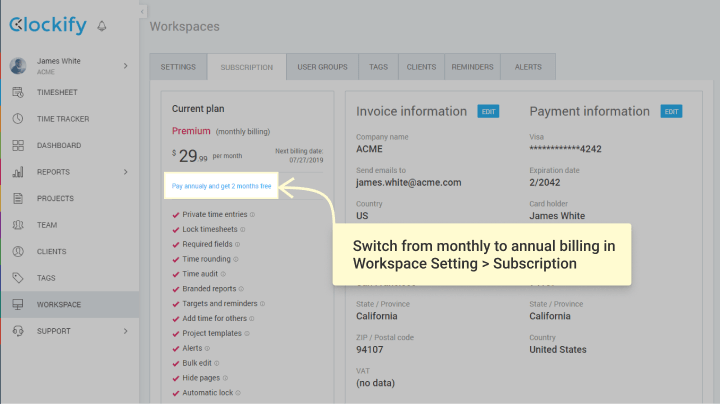720x404 pixels.
Task: Click the Reports bar chart icon
Action: 18,172
